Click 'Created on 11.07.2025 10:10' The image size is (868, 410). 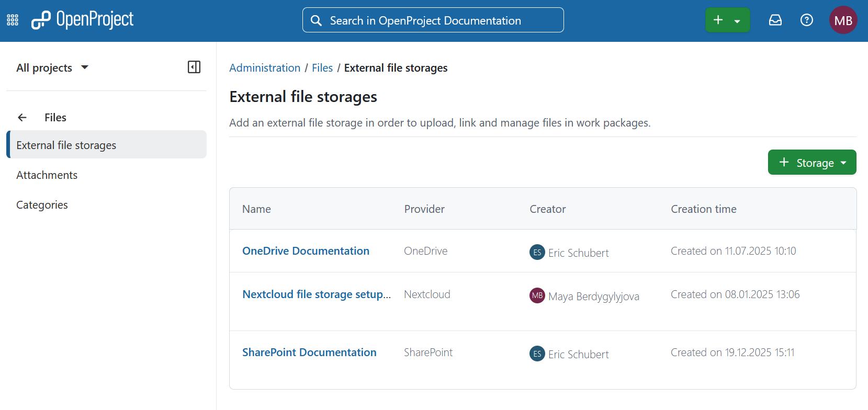[734, 251]
